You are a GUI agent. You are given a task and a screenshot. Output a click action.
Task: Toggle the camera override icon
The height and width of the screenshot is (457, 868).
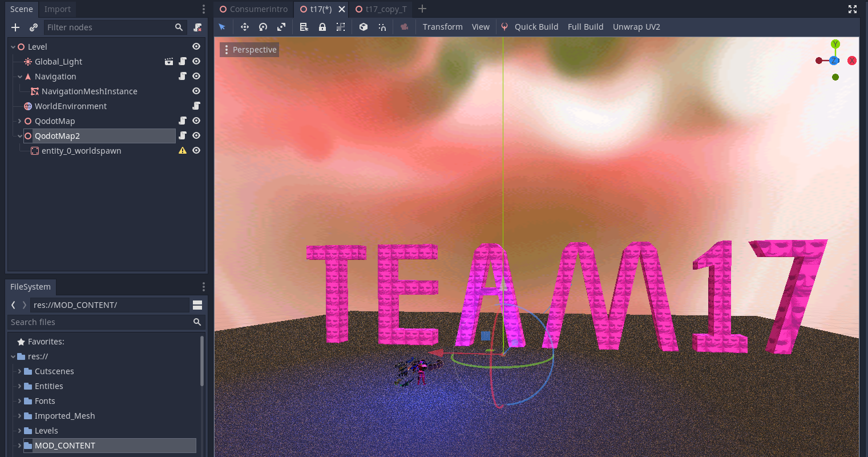tap(405, 27)
